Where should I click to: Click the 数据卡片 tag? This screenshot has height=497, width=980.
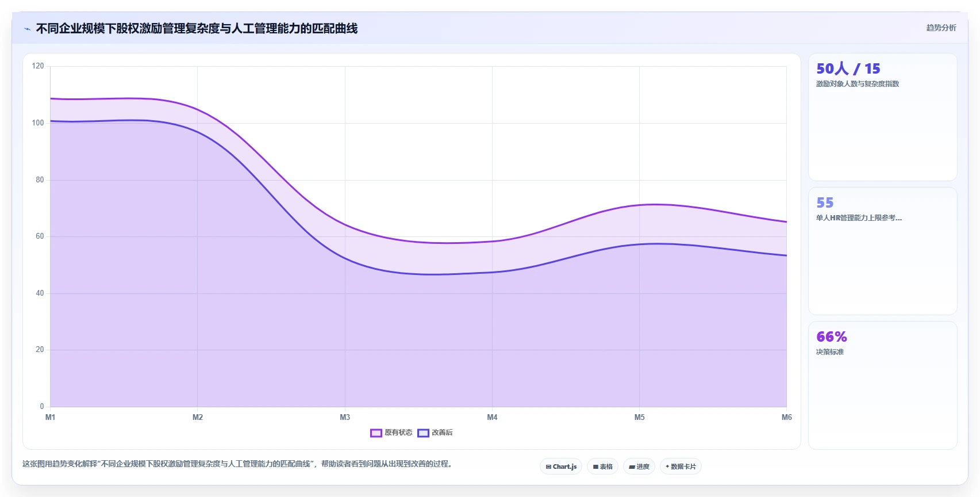click(681, 467)
